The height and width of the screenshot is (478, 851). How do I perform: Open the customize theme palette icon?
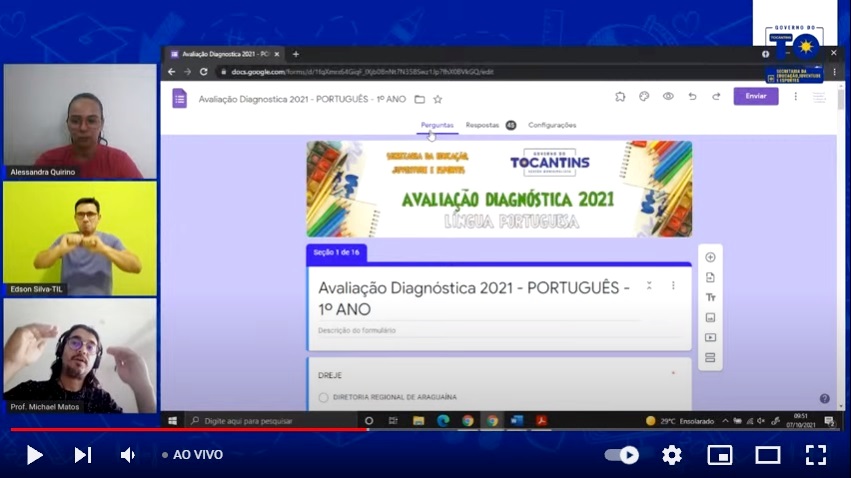pos(644,97)
